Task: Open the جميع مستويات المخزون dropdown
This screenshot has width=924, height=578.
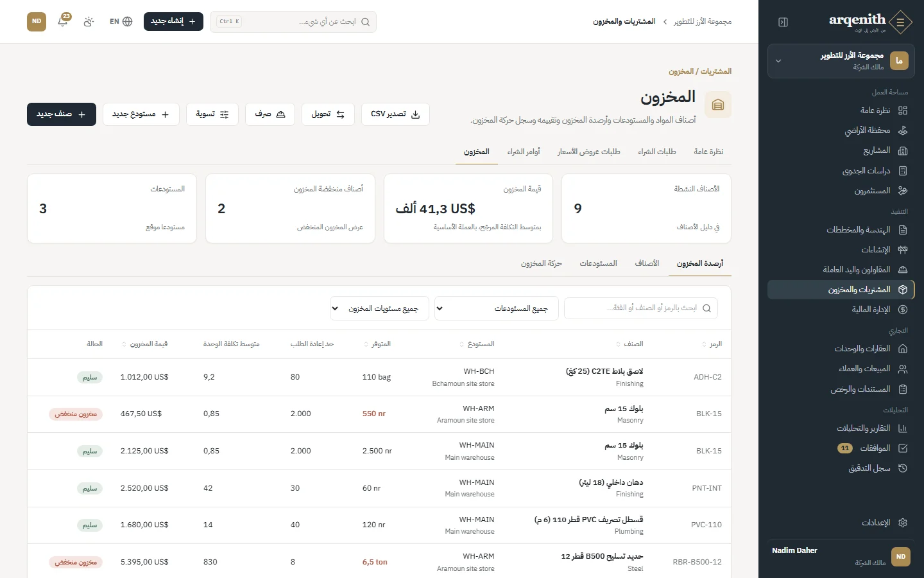Action: coord(379,308)
